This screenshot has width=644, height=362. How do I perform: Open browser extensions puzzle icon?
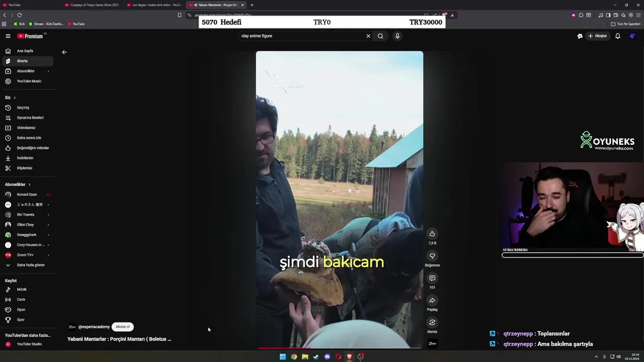[x=581, y=15]
